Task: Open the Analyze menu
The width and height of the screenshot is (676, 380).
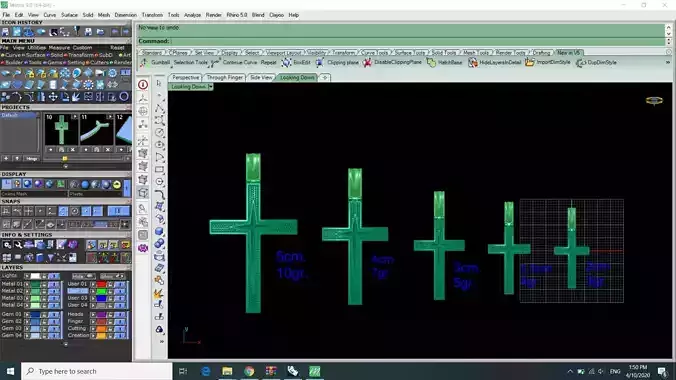Action: pos(192,15)
